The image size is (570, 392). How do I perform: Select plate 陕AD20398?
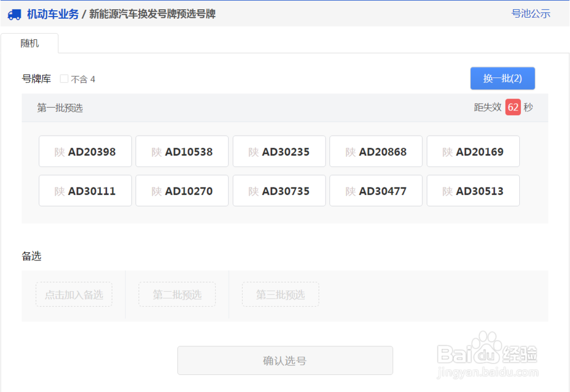pos(85,151)
